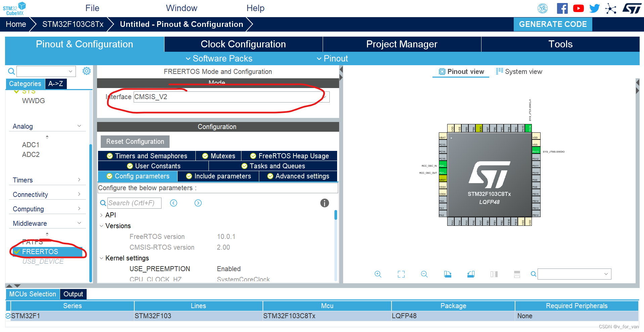Click the ST logo in top right

(x=632, y=8)
